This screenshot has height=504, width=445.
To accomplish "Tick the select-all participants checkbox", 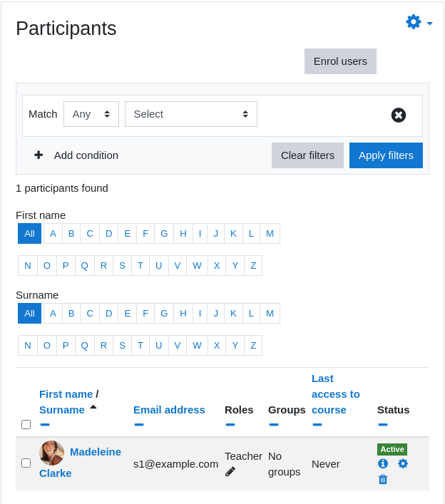I will coord(26,424).
